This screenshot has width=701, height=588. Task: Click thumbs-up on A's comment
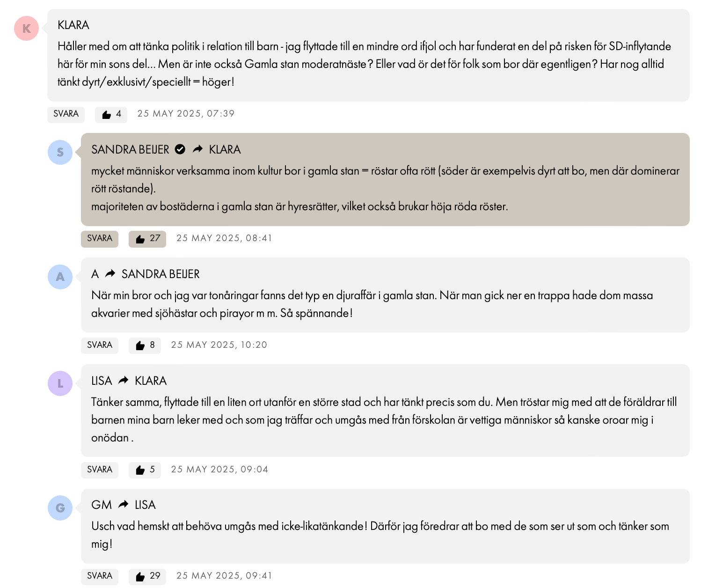[x=145, y=345]
